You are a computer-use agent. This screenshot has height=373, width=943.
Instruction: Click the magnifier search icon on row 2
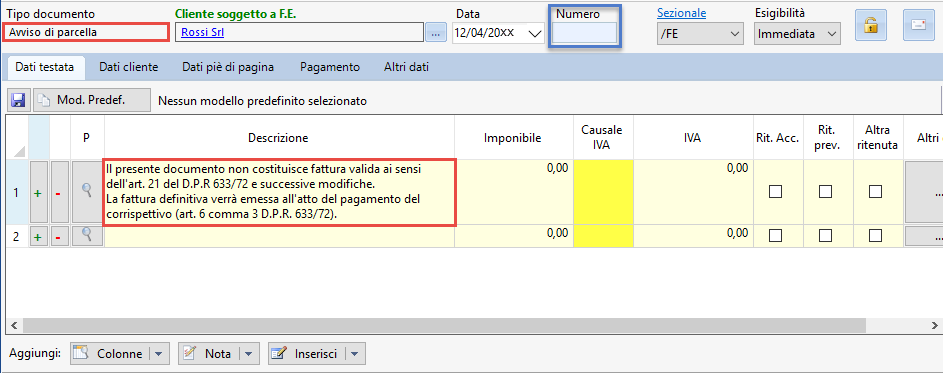87,236
